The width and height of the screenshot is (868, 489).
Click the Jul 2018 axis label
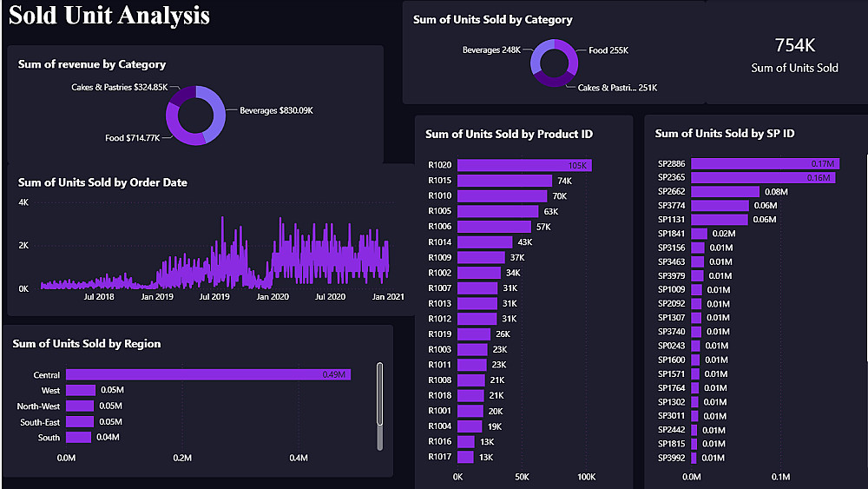click(x=99, y=297)
